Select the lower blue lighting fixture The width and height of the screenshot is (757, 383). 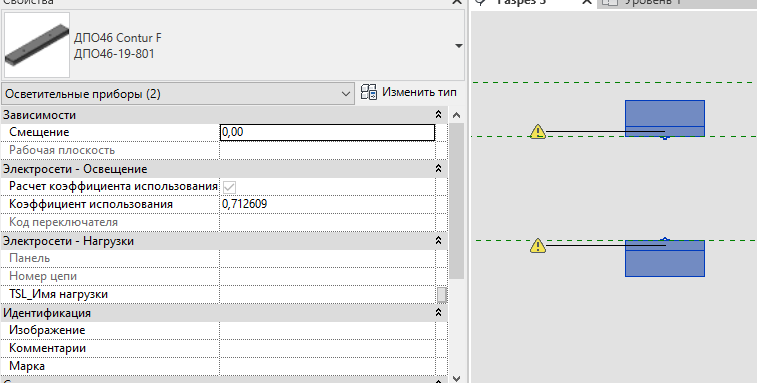665,258
